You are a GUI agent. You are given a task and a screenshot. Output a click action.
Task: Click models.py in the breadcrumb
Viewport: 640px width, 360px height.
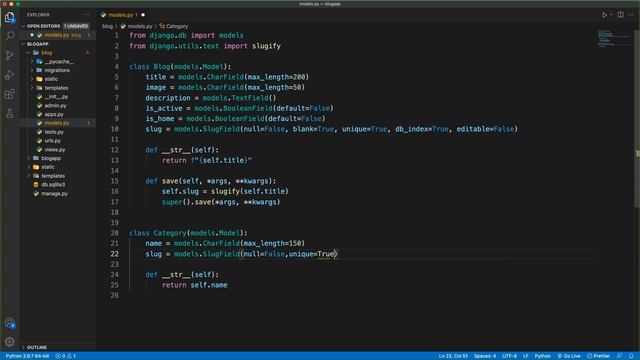(140, 26)
